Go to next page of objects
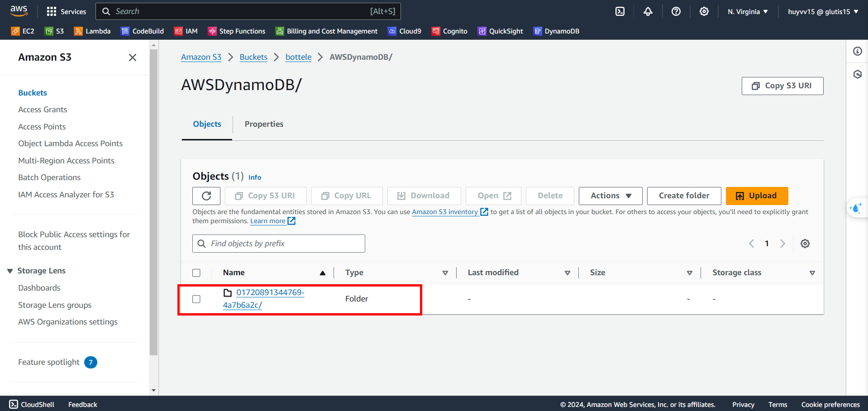 click(x=782, y=244)
